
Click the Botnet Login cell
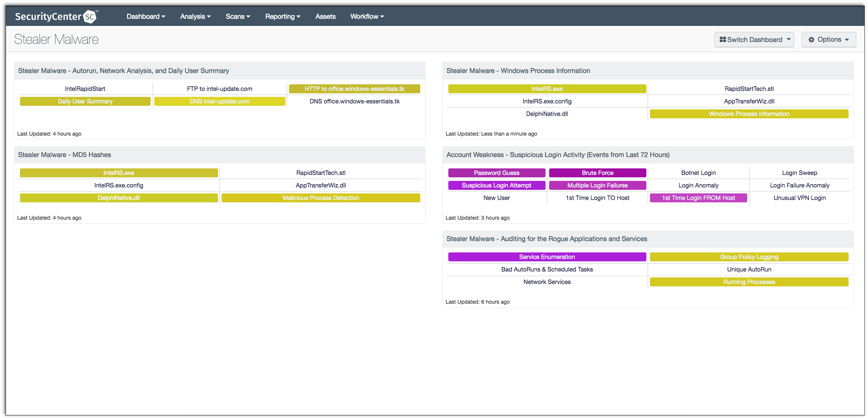click(x=699, y=173)
